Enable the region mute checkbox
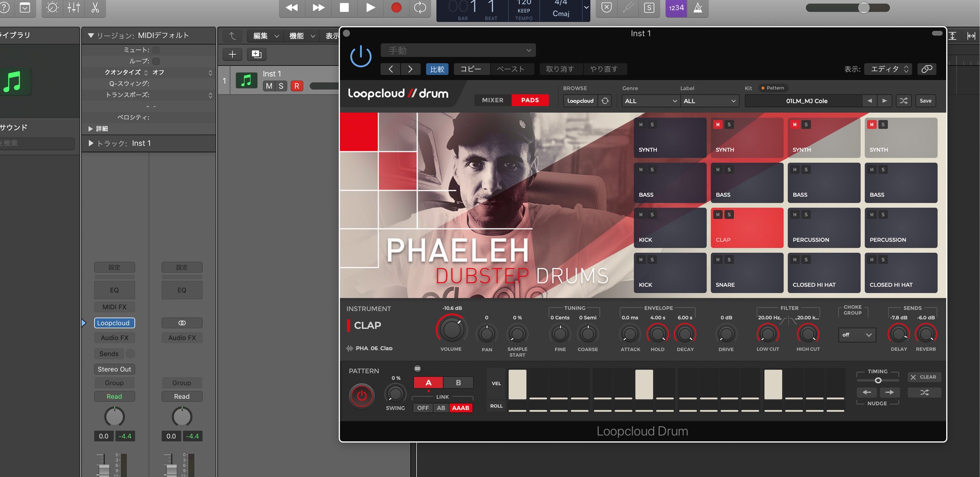This screenshot has height=477, width=980. 156,50
